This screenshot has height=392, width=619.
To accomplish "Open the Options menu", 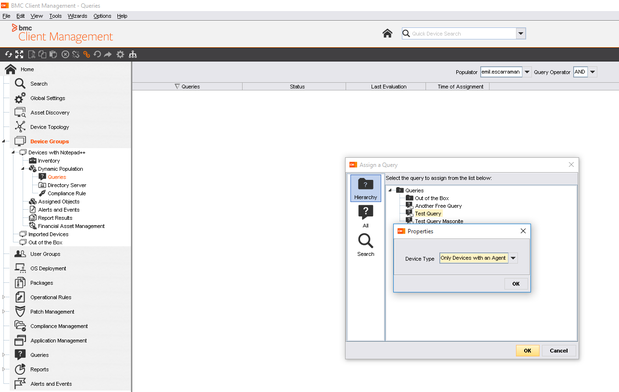I will [x=102, y=16].
